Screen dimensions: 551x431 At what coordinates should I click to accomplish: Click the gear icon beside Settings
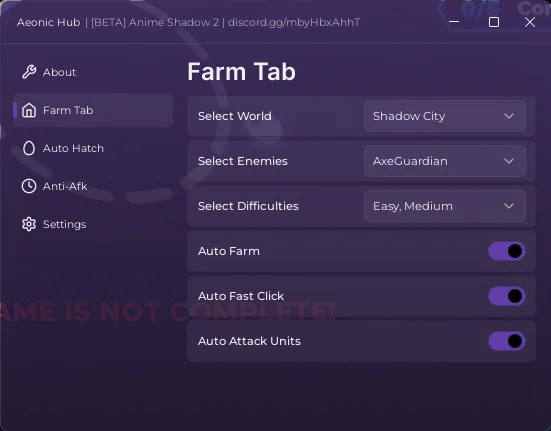[29, 224]
